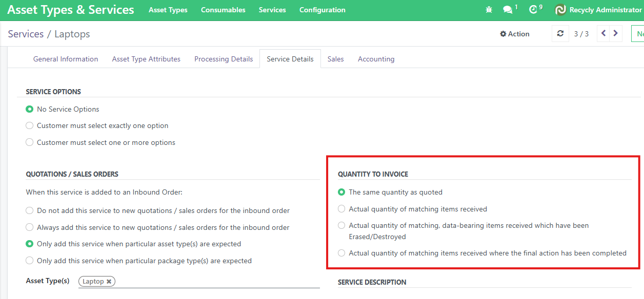Click the Services breadcrumb link
The width and height of the screenshot is (644, 299).
coord(26,34)
